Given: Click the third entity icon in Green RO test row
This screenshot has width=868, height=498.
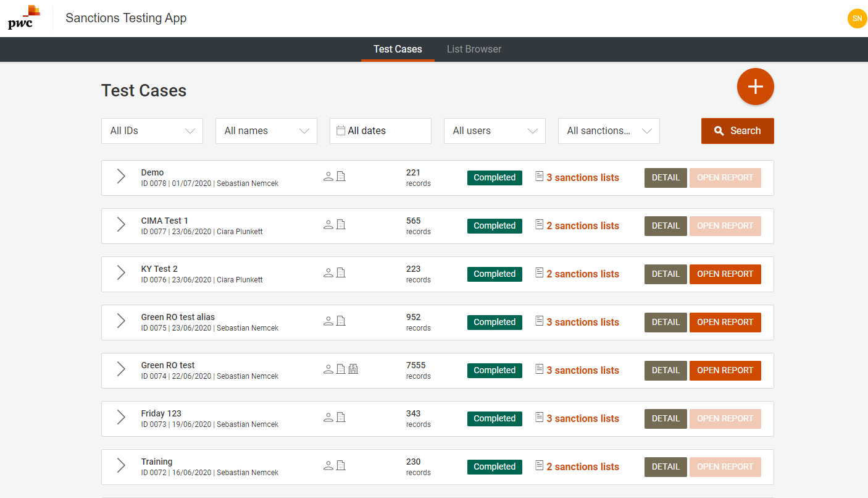Looking at the screenshot, I should click(x=353, y=369).
